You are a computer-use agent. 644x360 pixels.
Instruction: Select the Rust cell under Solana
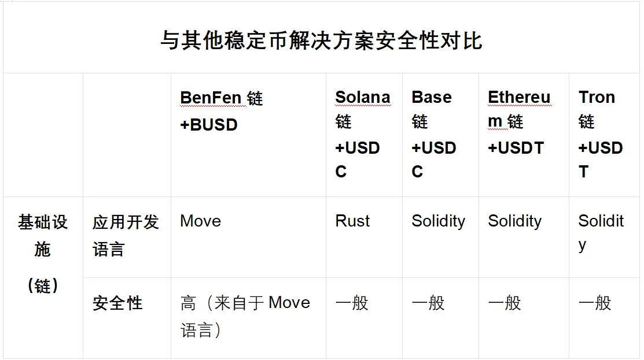pyautogui.click(x=352, y=221)
